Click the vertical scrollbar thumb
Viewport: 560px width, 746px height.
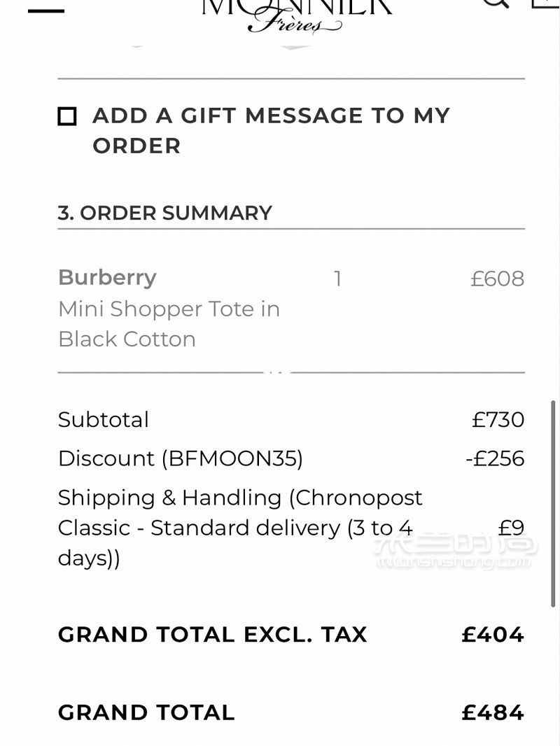click(553, 504)
